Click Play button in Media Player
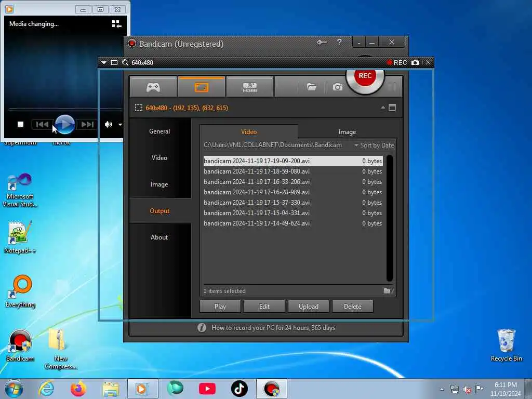This screenshot has height=399, width=532. point(65,125)
